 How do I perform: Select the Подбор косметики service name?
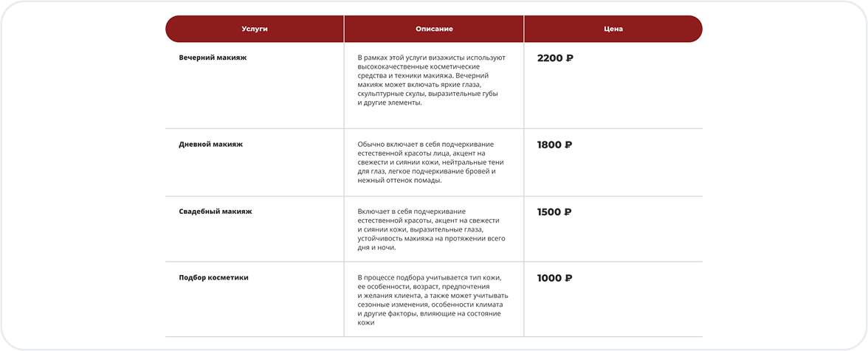[x=213, y=277]
